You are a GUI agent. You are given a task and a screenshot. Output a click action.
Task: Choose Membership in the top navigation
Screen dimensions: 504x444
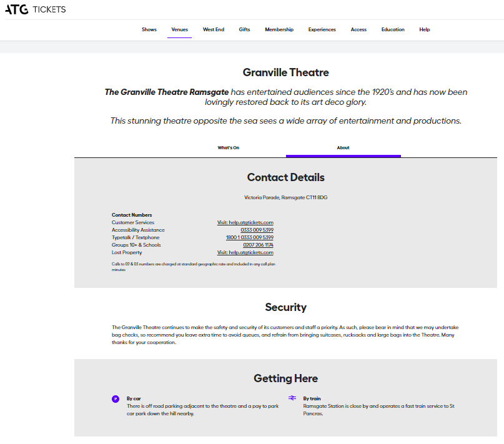(279, 29)
